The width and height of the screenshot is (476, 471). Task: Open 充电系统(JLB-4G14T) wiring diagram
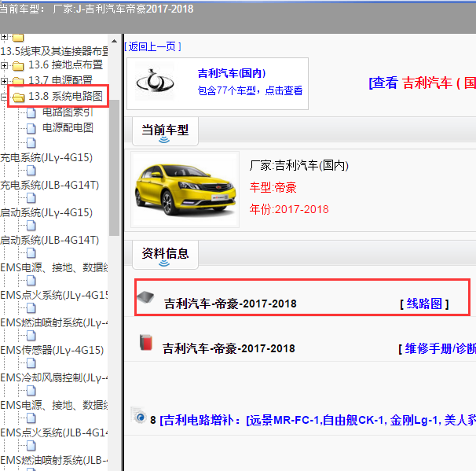pos(49,185)
